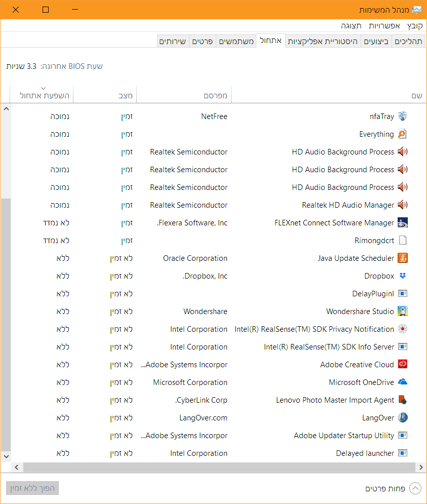Collapse details with the פחות פרטים arrow icon
Viewport: 427px width, 504px height.
(x=415, y=489)
